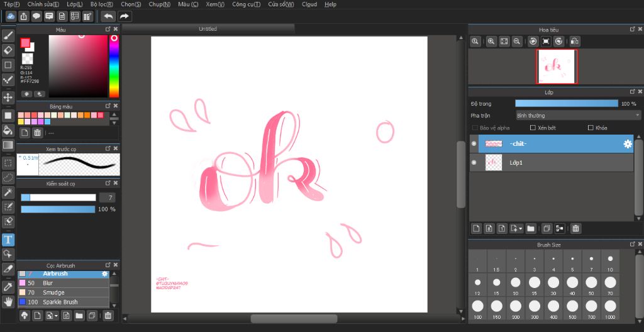Select the Select Eraser tool
644x332 pixels.
coord(8,221)
